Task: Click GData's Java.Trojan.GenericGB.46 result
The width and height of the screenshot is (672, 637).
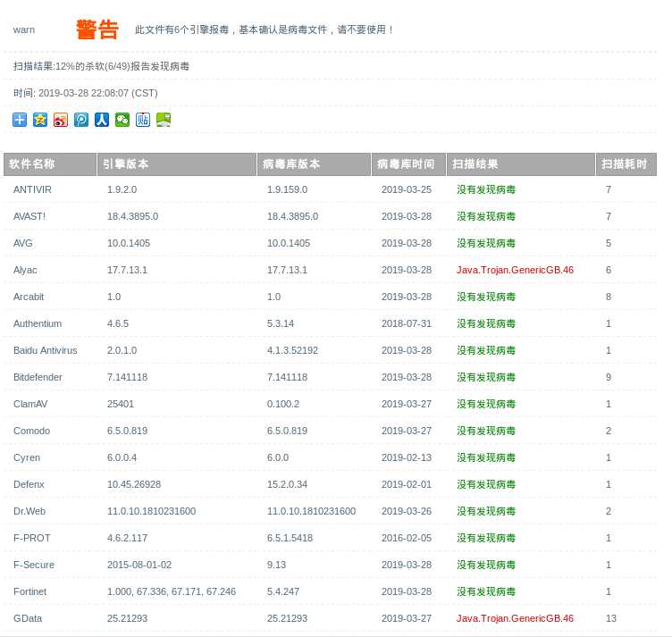Action: pyautogui.click(x=515, y=618)
